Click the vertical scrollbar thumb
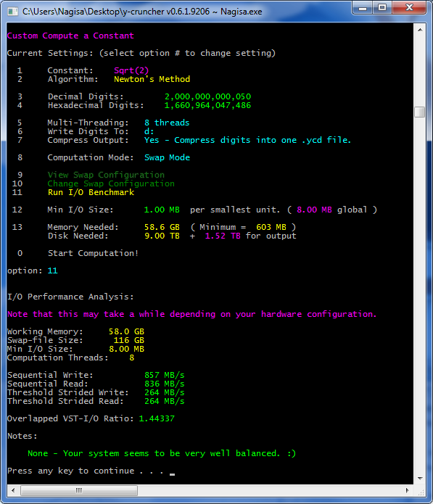Image resolution: width=433 pixels, height=504 pixels. [x=420, y=112]
